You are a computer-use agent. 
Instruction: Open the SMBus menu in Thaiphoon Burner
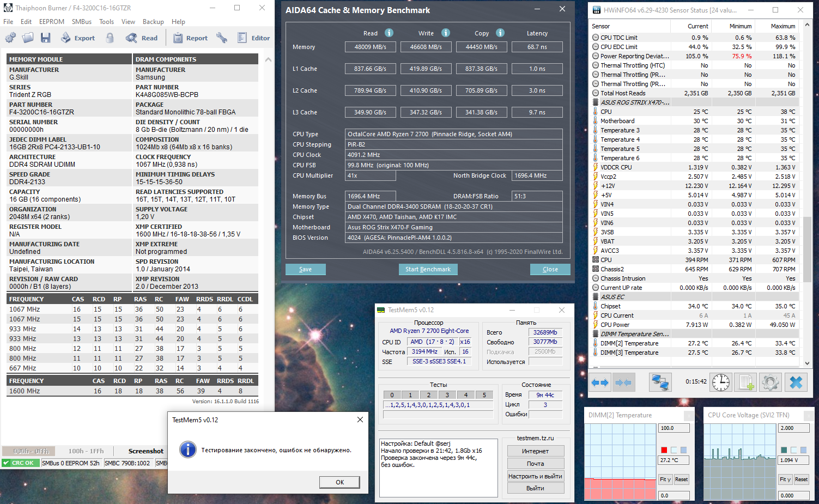tap(82, 22)
